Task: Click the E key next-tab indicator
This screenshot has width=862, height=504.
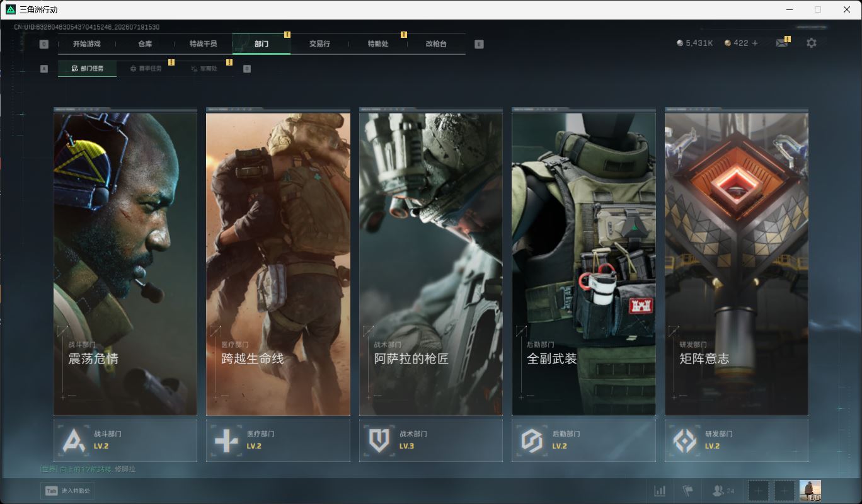Action: pos(479,44)
